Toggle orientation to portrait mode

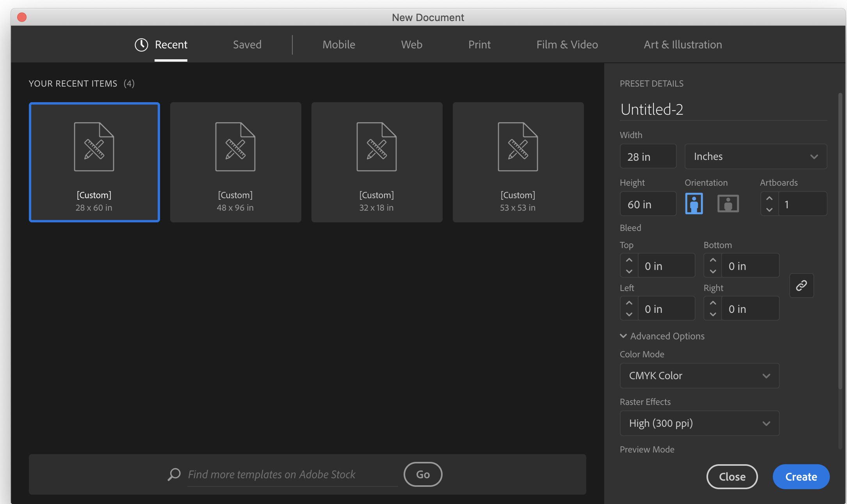(x=693, y=203)
